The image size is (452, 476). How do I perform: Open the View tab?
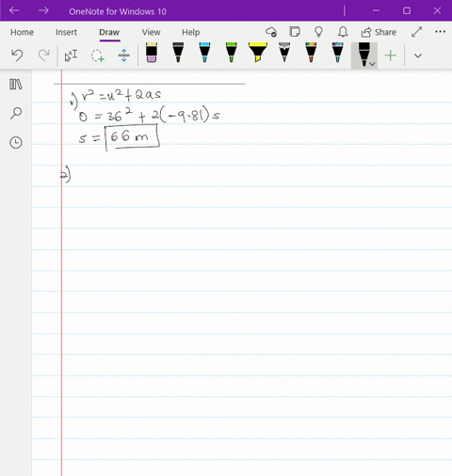point(151,32)
